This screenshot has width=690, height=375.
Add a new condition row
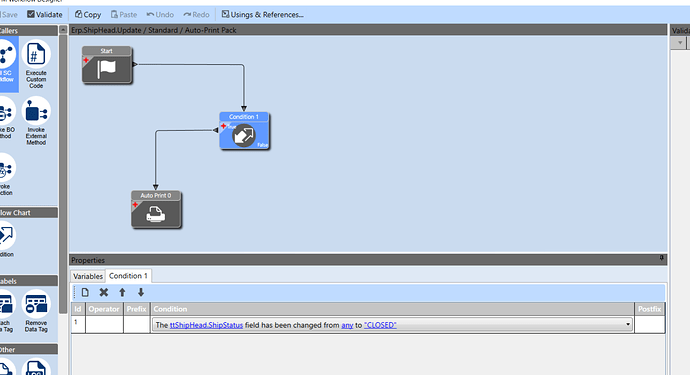(85, 292)
